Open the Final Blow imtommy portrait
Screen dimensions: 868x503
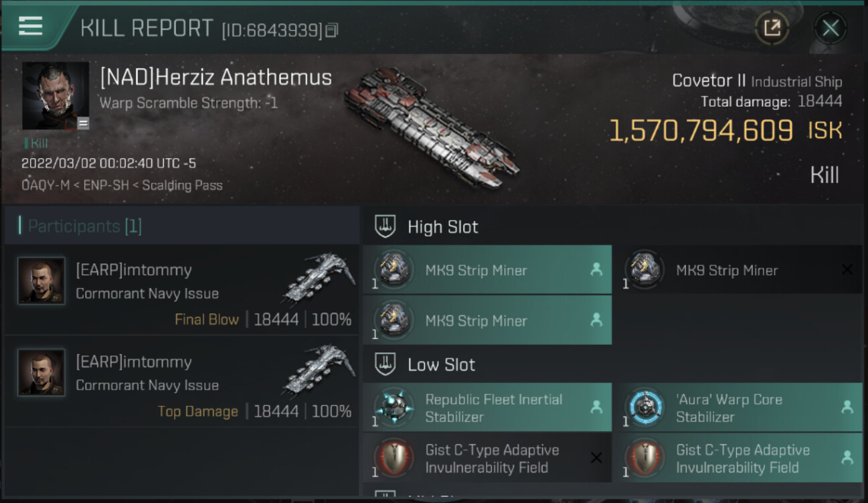[x=41, y=281]
